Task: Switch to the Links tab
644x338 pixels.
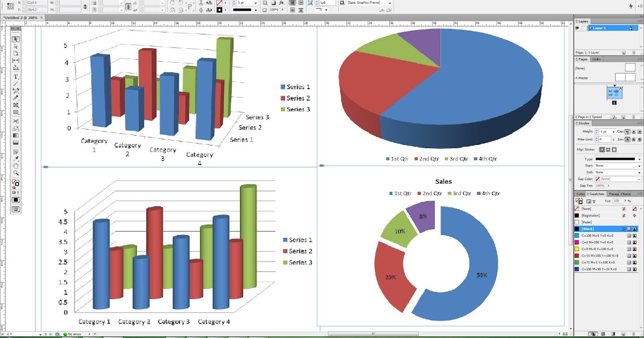Action: (x=597, y=59)
